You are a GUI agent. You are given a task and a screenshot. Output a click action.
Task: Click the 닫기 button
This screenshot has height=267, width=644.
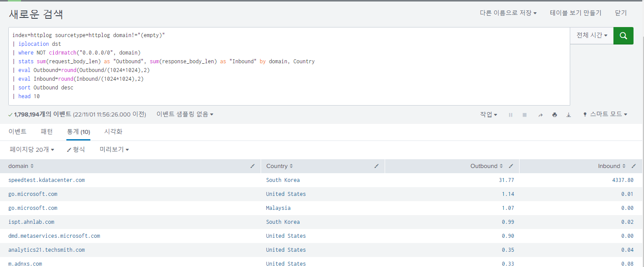point(621,13)
